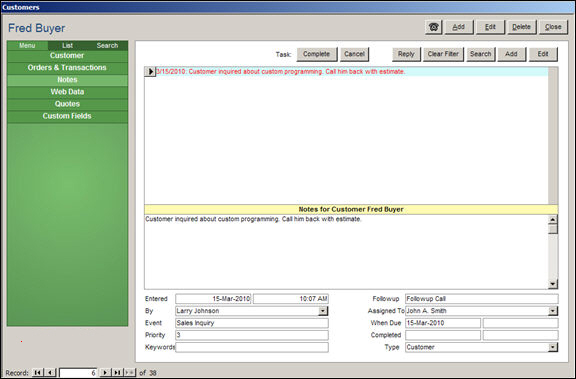The height and width of the screenshot is (379, 576).
Task: Open the Web Data section
Action: point(67,92)
